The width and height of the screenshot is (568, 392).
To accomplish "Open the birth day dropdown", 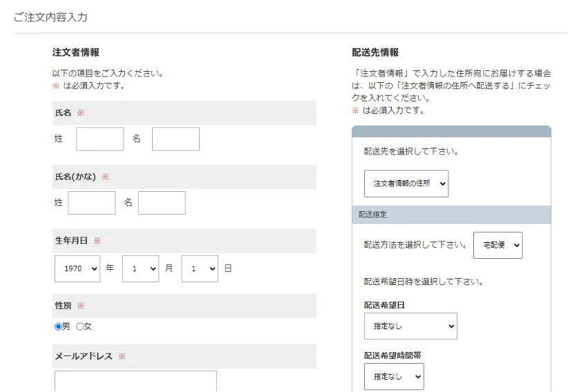I will point(200,268).
